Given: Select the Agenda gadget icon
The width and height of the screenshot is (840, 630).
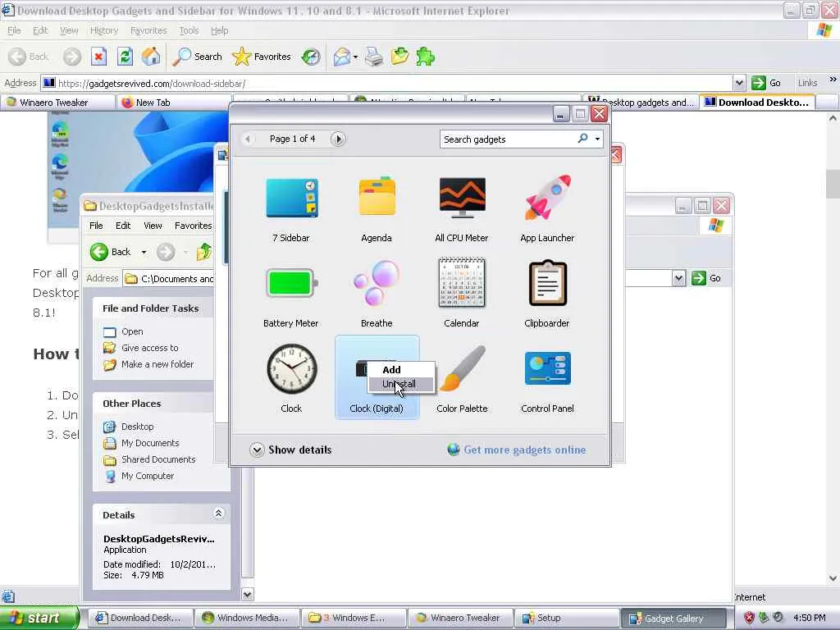Looking at the screenshot, I should click(x=377, y=197).
